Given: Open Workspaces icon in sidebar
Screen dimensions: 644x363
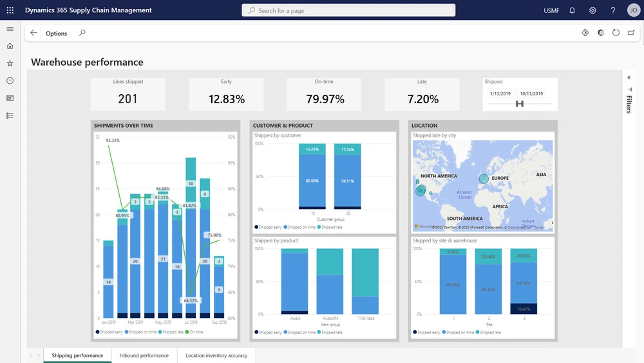Looking at the screenshot, I should [10, 98].
